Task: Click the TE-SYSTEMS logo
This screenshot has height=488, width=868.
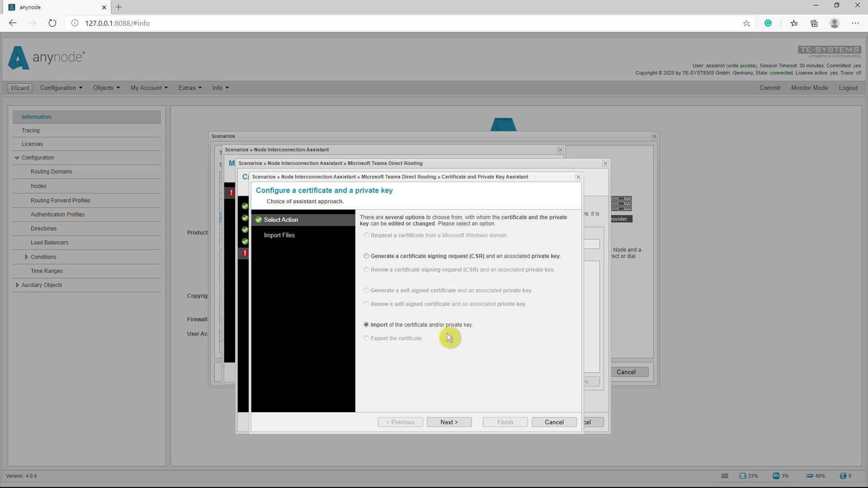Action: click(x=829, y=52)
